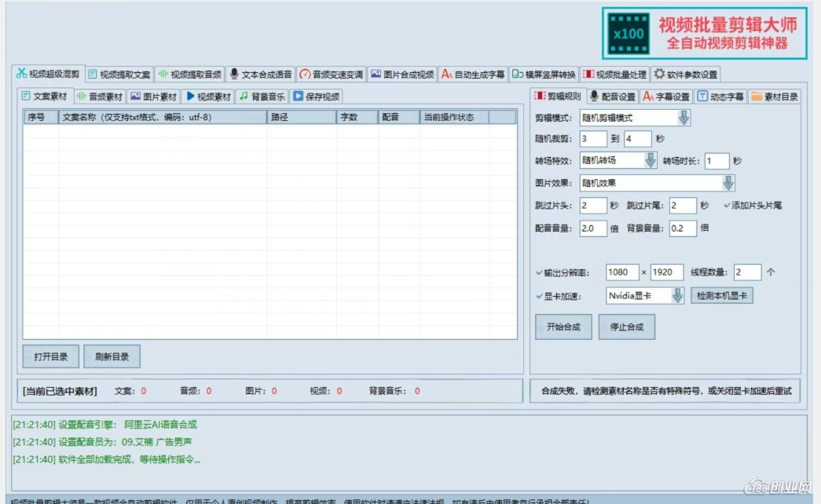Click the 停止合成 button
Screen dimensions: 821x504
pos(627,327)
